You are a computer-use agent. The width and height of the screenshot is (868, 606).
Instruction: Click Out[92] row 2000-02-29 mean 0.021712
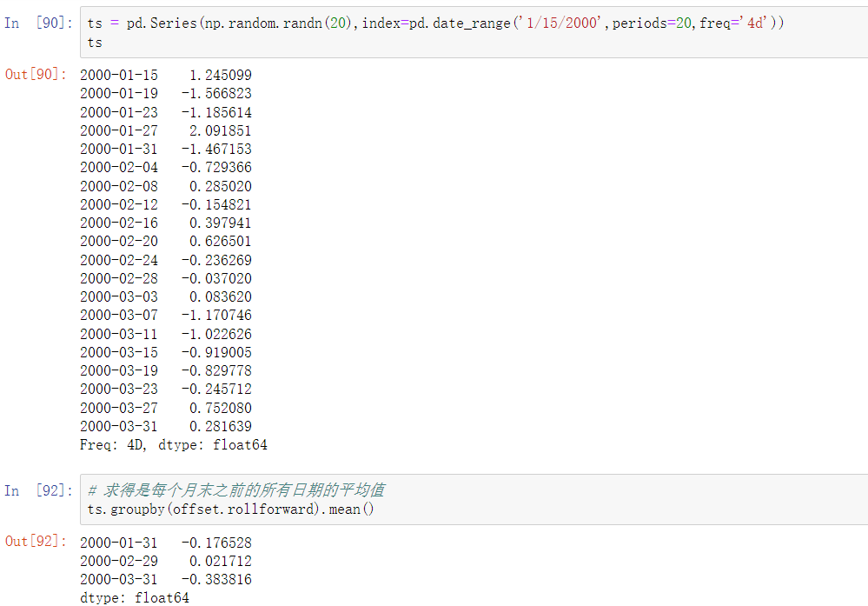166,561
